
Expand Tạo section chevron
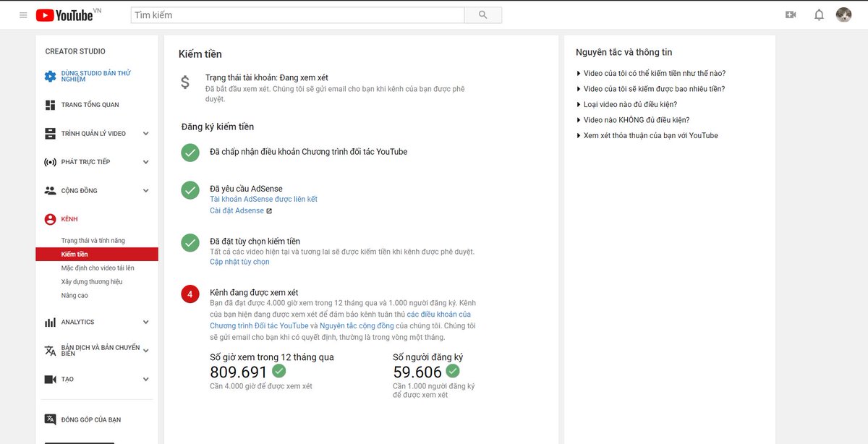145,380
